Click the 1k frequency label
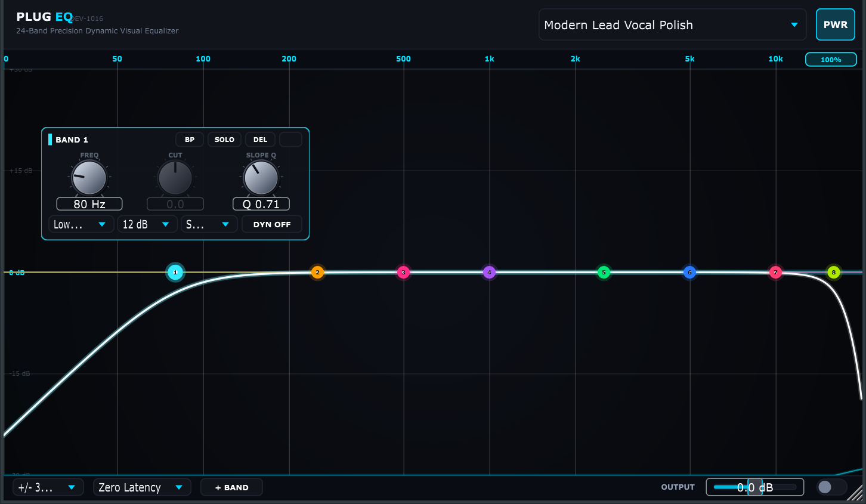The height and width of the screenshot is (504, 866). pyautogui.click(x=489, y=58)
